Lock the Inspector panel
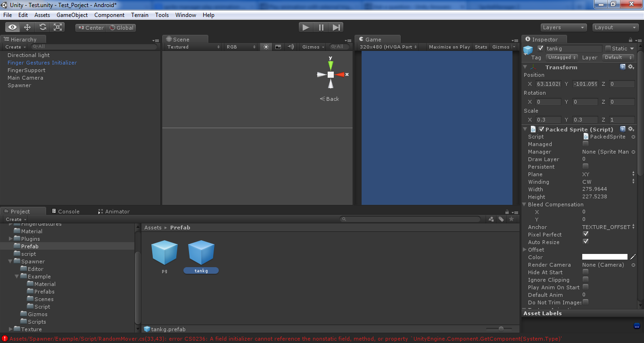This screenshot has height=343, width=644. (630, 40)
